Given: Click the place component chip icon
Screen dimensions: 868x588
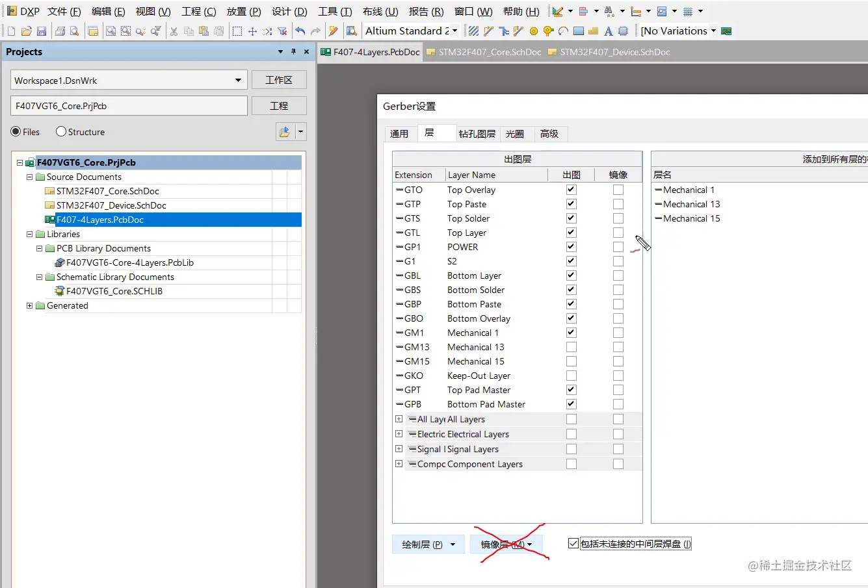Looking at the screenshot, I should 623,31.
